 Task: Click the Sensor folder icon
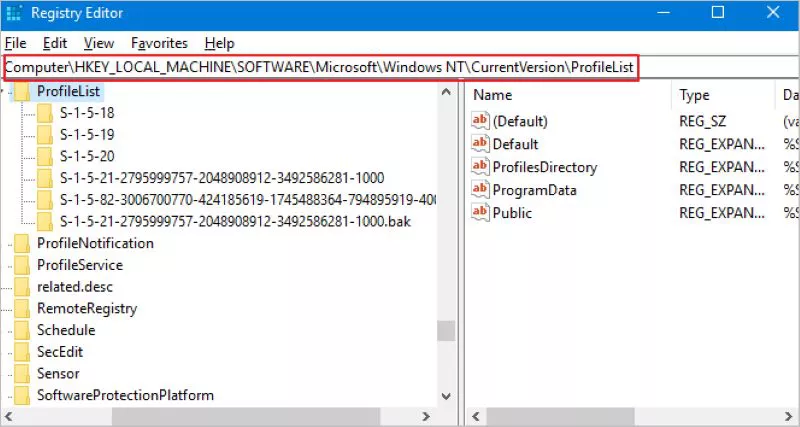pyautogui.click(x=22, y=374)
